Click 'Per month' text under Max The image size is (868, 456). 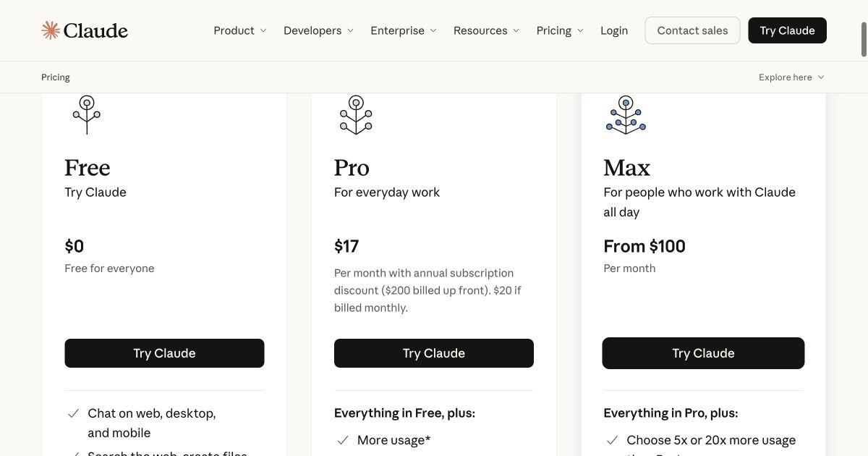point(629,269)
